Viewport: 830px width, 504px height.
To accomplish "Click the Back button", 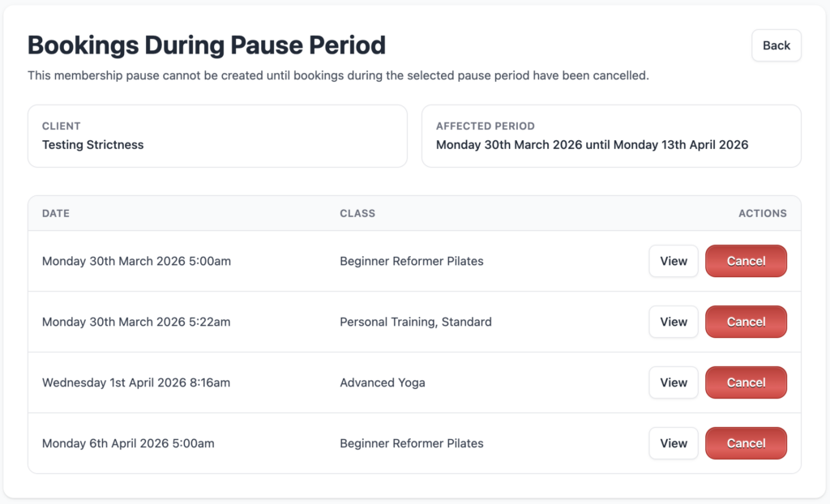I will click(776, 45).
